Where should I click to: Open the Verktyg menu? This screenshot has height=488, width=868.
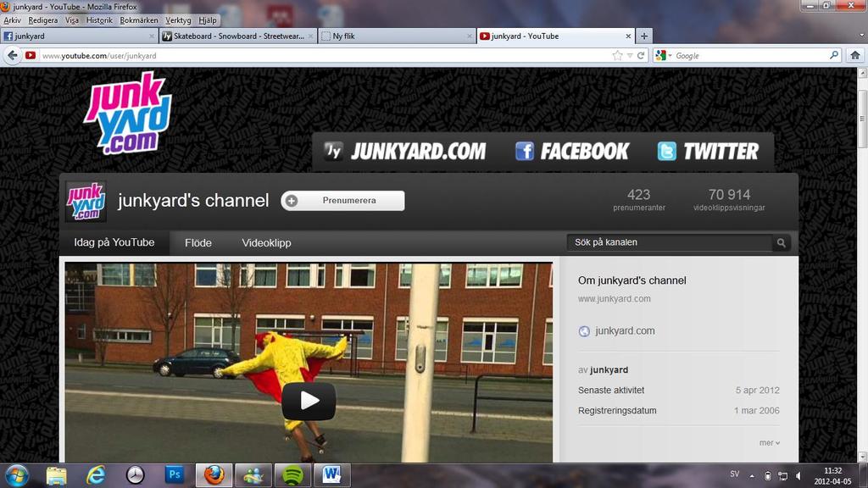pyautogui.click(x=178, y=20)
